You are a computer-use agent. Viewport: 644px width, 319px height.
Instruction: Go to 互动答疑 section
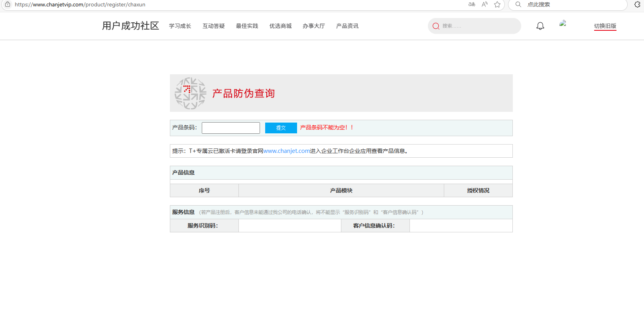(x=213, y=26)
